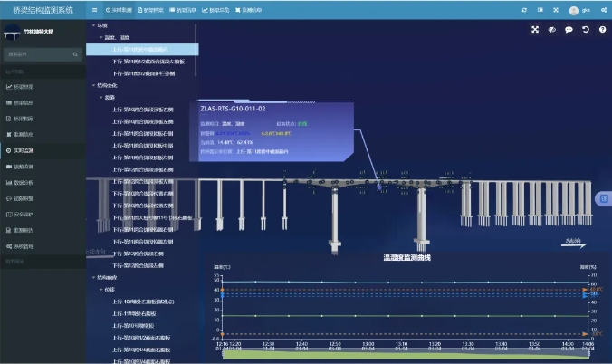Image resolution: width=612 pixels, height=364 pixels.
Task: Toggle the hamburger sidebar menu icon
Action: [x=95, y=9]
